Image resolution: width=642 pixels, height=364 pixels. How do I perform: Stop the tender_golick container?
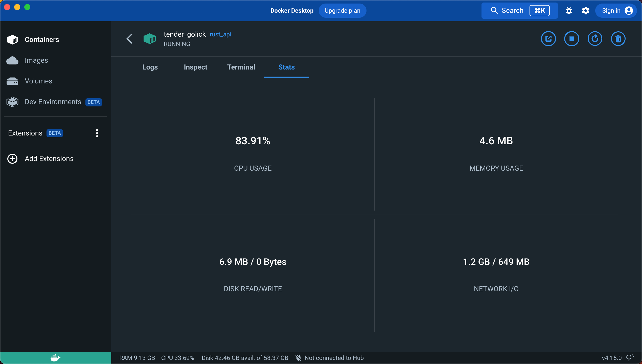coord(571,39)
